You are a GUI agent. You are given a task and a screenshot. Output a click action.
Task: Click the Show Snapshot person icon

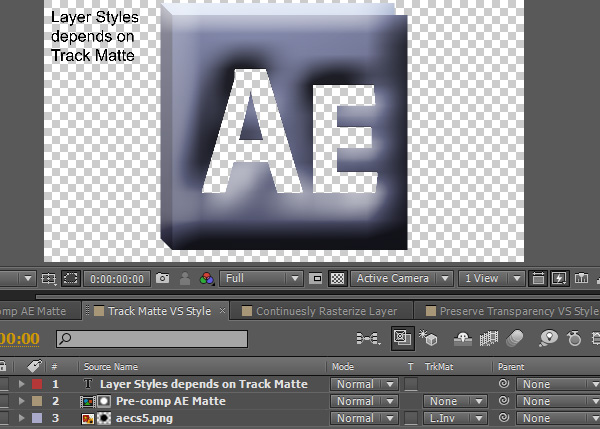(x=185, y=279)
